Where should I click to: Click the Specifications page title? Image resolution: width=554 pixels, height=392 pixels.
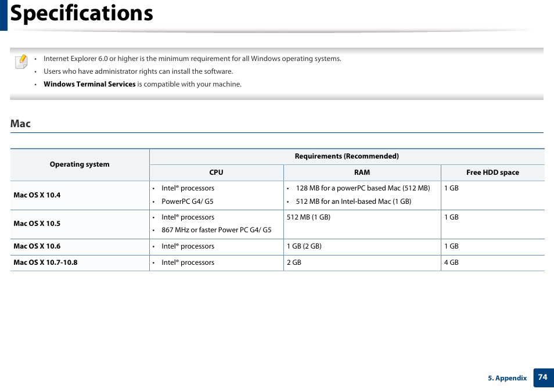tap(81, 13)
